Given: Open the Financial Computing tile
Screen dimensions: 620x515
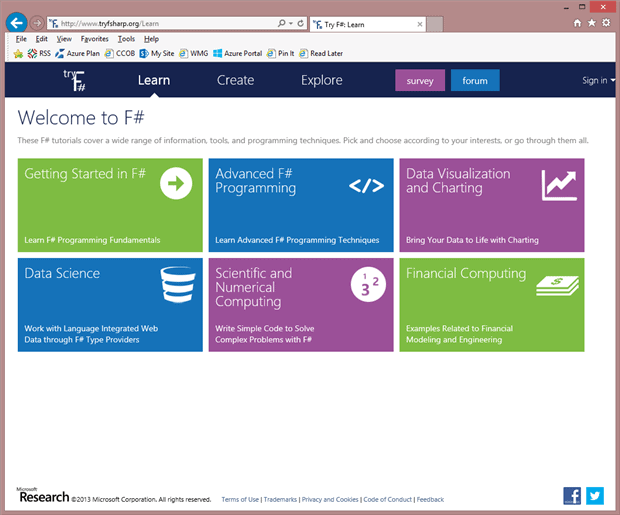Looking at the screenshot, I should coord(492,305).
